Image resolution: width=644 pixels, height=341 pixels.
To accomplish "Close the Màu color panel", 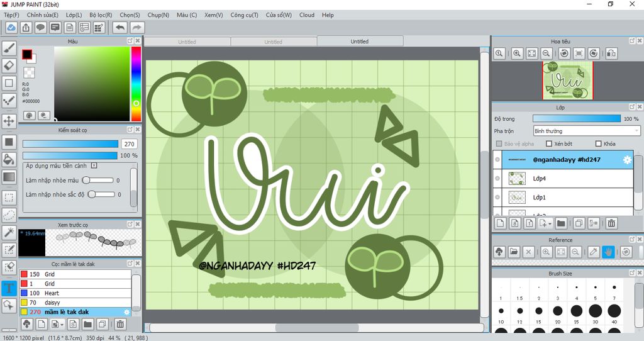I will 138,41.
